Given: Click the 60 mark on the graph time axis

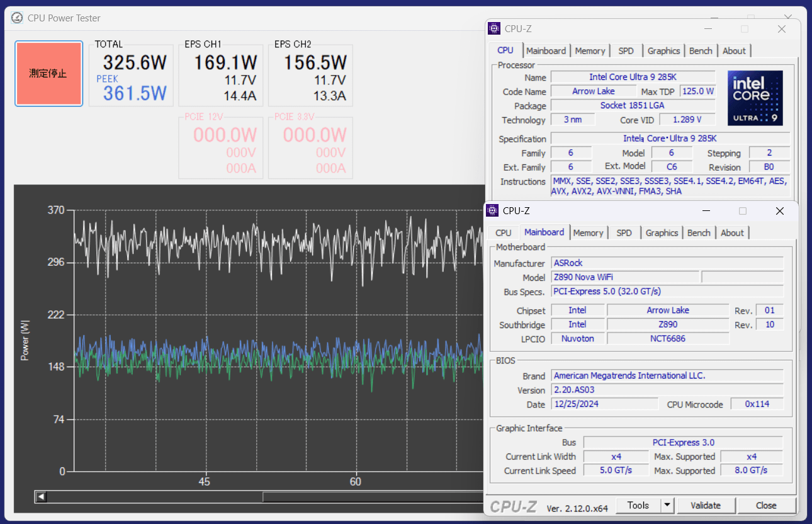Looking at the screenshot, I should click(356, 482).
